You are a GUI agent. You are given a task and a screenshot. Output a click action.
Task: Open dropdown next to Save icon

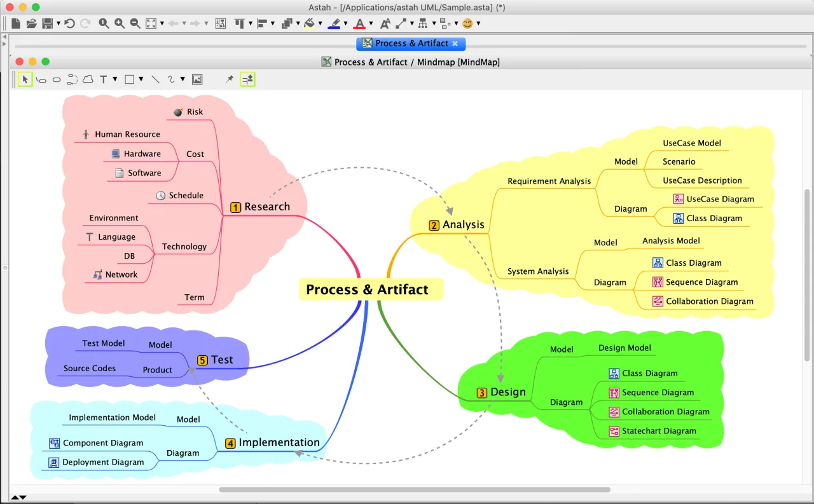(x=59, y=24)
